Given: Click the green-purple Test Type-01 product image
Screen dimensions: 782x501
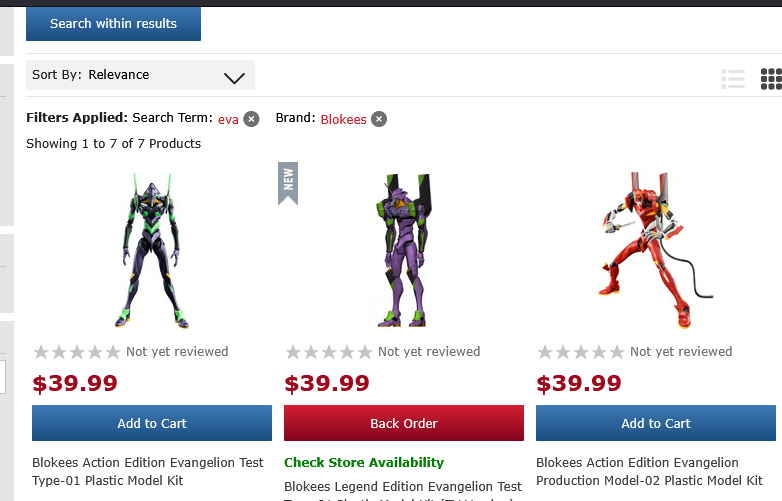Looking at the screenshot, I should click(x=152, y=250).
